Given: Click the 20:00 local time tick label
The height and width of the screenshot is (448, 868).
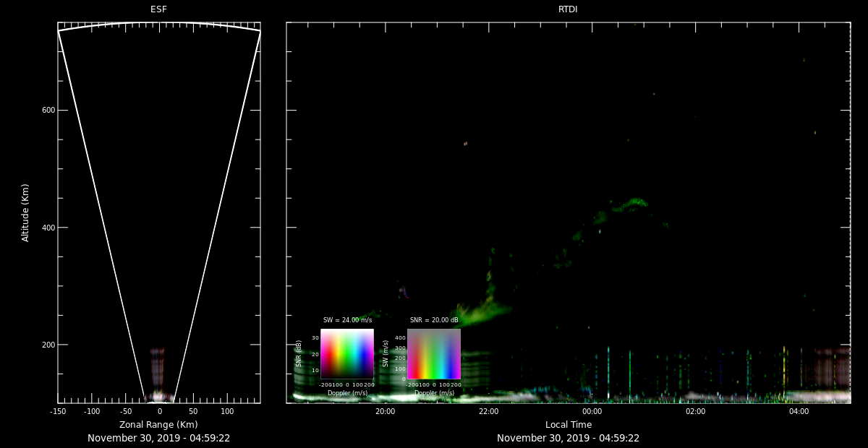Looking at the screenshot, I should click(x=385, y=411).
